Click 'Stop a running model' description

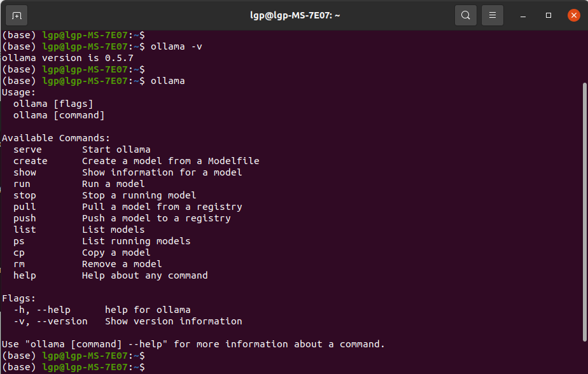click(139, 196)
